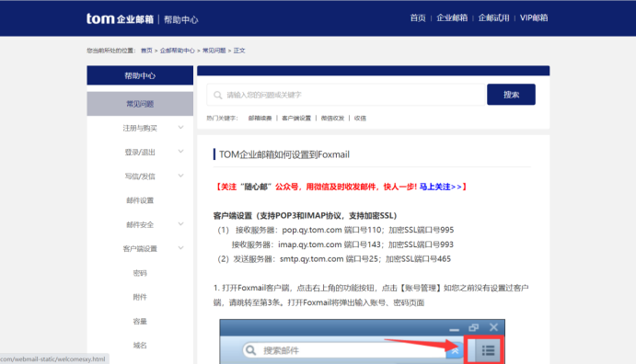Click 帮助中心 next to the tom logo
This screenshot has width=636, height=364.
coord(181,19)
